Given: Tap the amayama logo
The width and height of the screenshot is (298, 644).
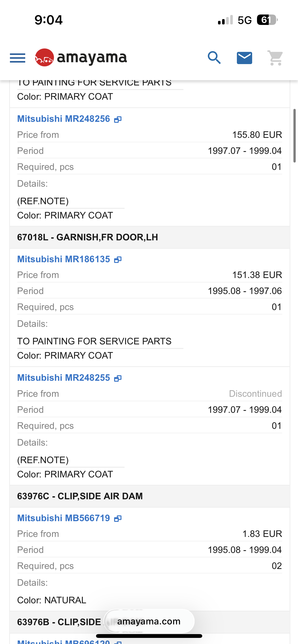Looking at the screenshot, I should (x=81, y=57).
